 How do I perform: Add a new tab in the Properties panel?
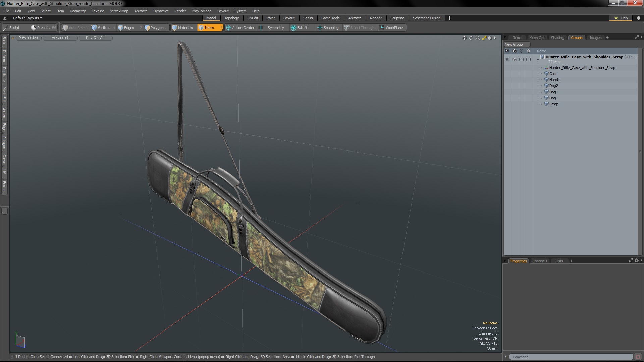571,261
